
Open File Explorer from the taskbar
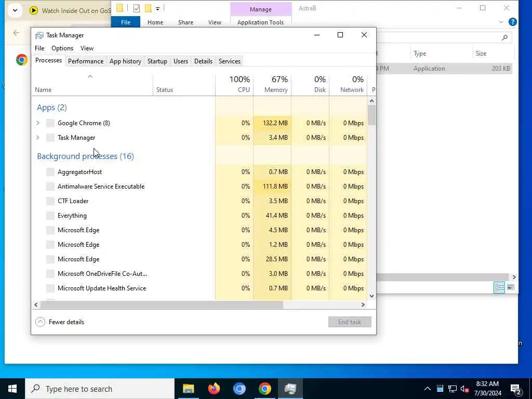[188, 389]
